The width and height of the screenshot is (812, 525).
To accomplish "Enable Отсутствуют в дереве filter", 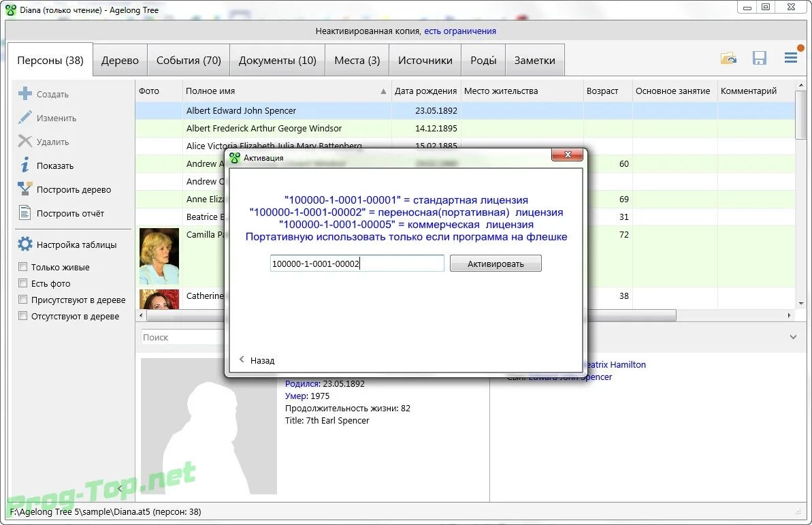I will tap(22, 316).
